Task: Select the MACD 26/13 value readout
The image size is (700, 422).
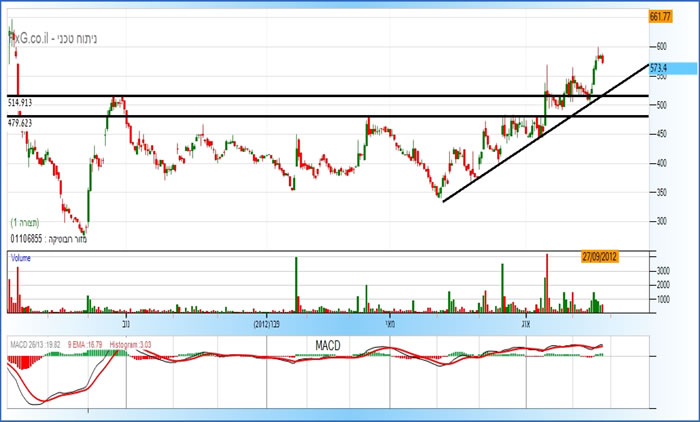Action: [x=36, y=343]
